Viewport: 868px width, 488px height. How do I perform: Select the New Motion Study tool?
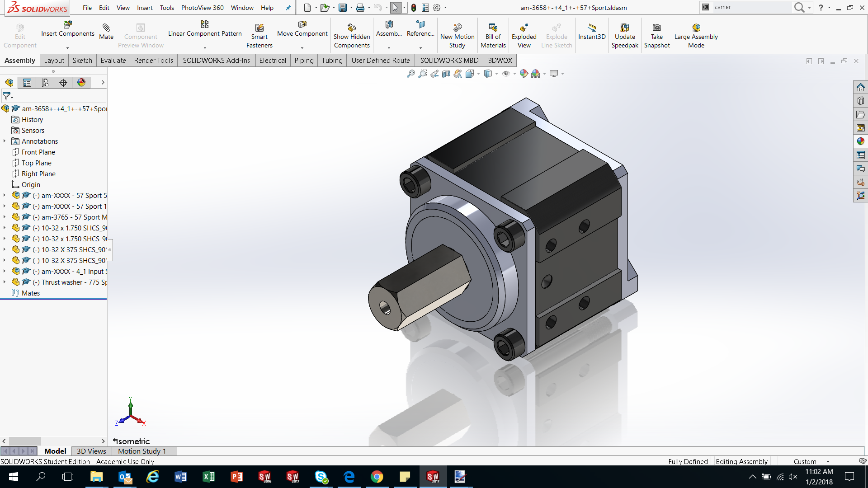coord(457,35)
